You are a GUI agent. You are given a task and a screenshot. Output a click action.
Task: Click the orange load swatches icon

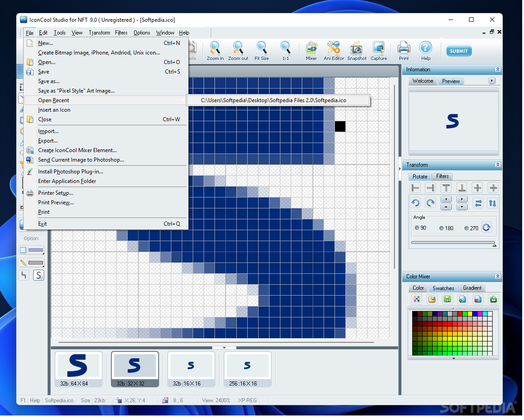(x=433, y=300)
